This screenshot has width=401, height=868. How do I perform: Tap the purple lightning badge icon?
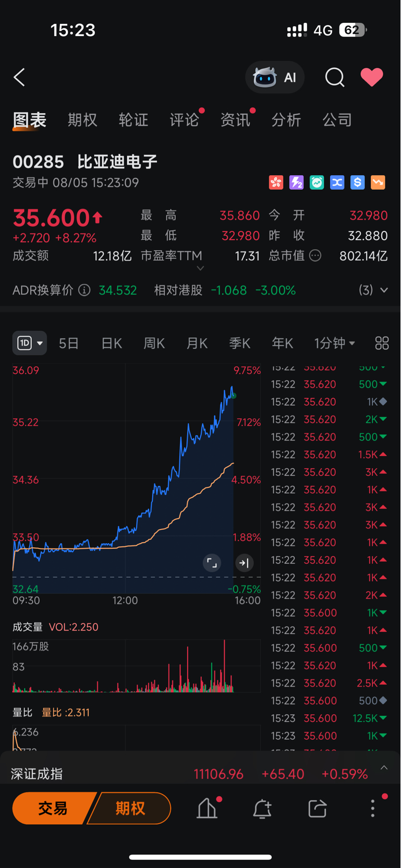click(x=297, y=182)
